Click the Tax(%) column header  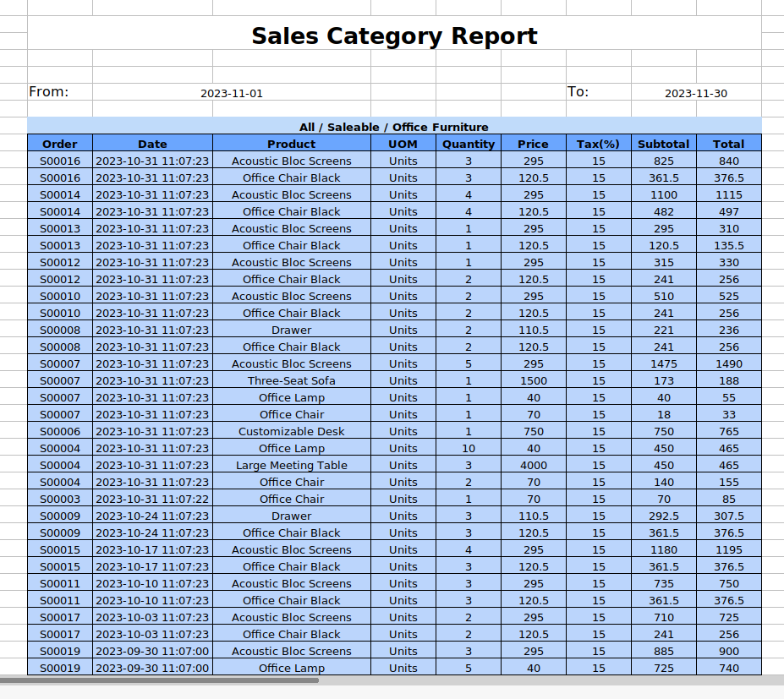pyautogui.click(x=598, y=144)
